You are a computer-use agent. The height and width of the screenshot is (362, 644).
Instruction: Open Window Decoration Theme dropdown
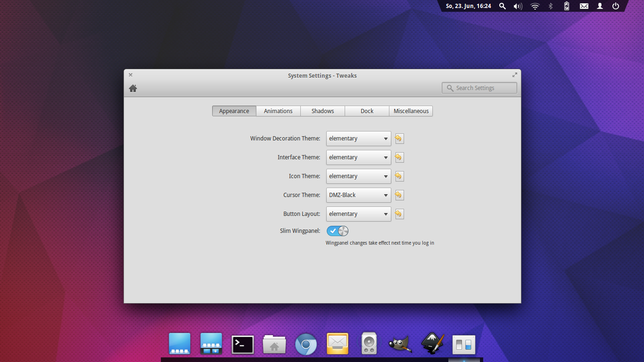pyautogui.click(x=358, y=139)
